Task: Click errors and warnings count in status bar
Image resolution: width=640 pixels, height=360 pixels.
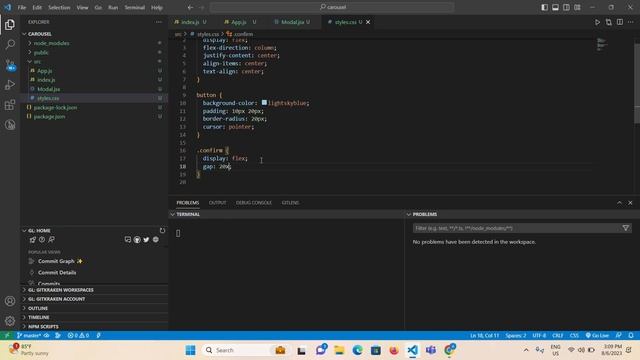Action: pos(78,336)
